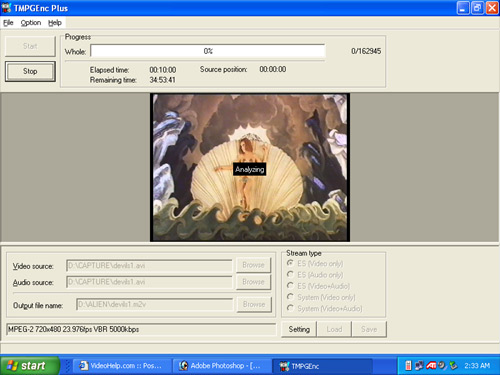This screenshot has width=500, height=375.
Task: Open the Setting button
Action: [299, 329]
